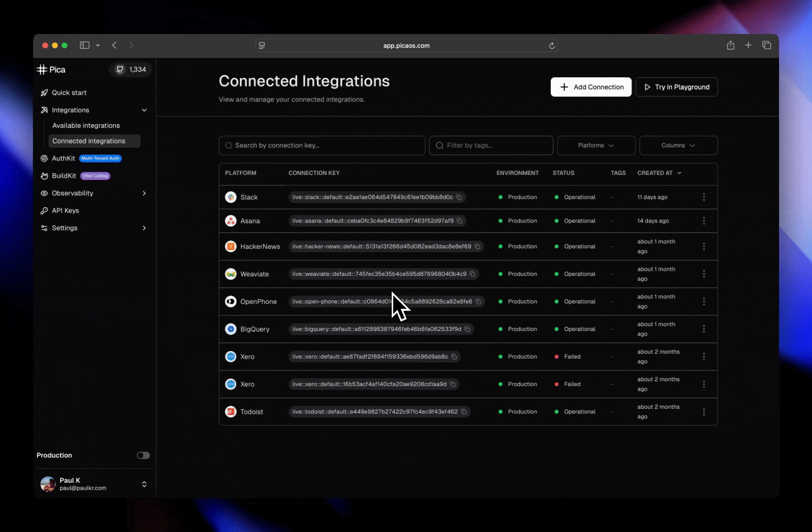
Task: Copy the HackerNews connection key
Action: [x=477, y=246]
